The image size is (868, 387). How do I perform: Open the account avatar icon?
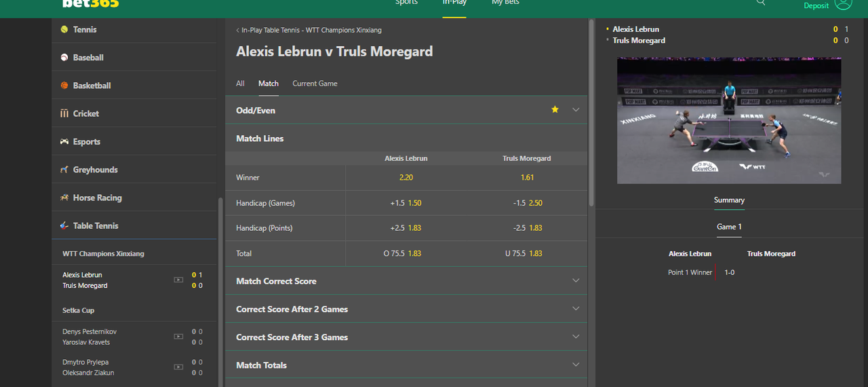tap(844, 3)
